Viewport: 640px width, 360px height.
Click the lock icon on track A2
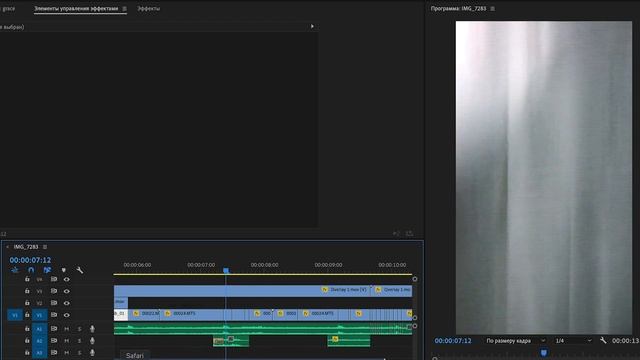coord(27,340)
